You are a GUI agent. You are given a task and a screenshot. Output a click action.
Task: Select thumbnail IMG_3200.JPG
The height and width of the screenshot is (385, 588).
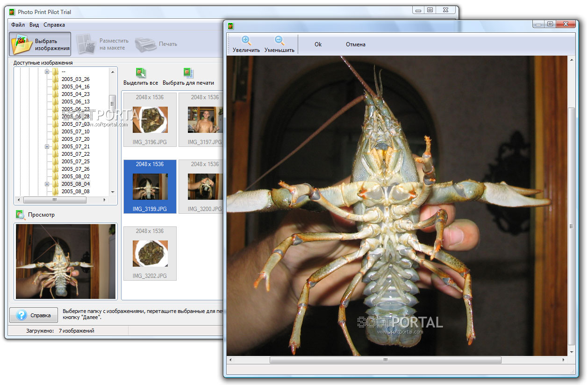tap(201, 187)
